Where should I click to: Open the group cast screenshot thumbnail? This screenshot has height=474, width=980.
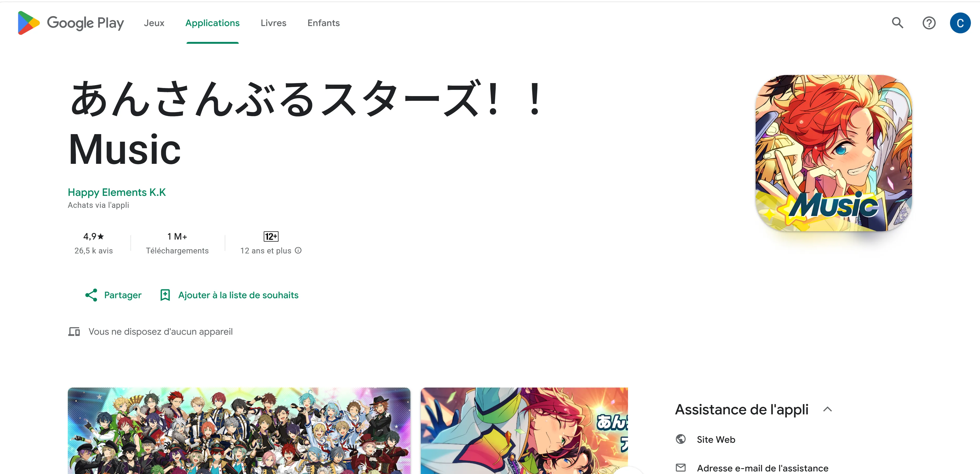click(239, 431)
